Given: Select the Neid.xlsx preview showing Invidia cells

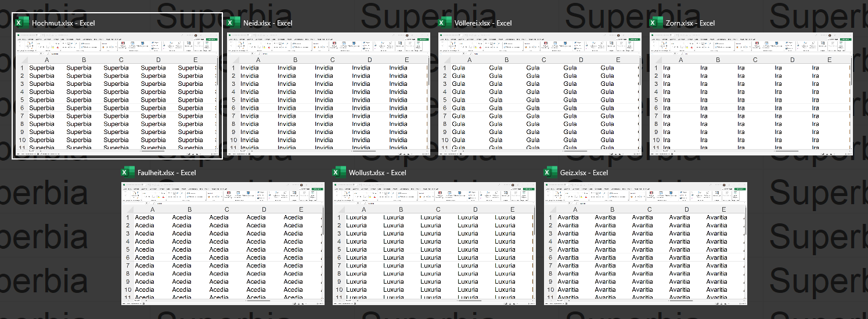Looking at the screenshot, I should pyautogui.click(x=329, y=94).
